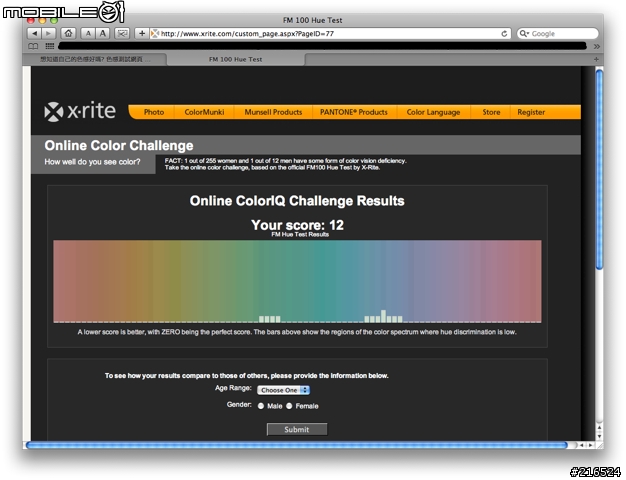Click error bars in green spectrum region
The width and height of the screenshot is (626, 480).
click(x=269, y=319)
